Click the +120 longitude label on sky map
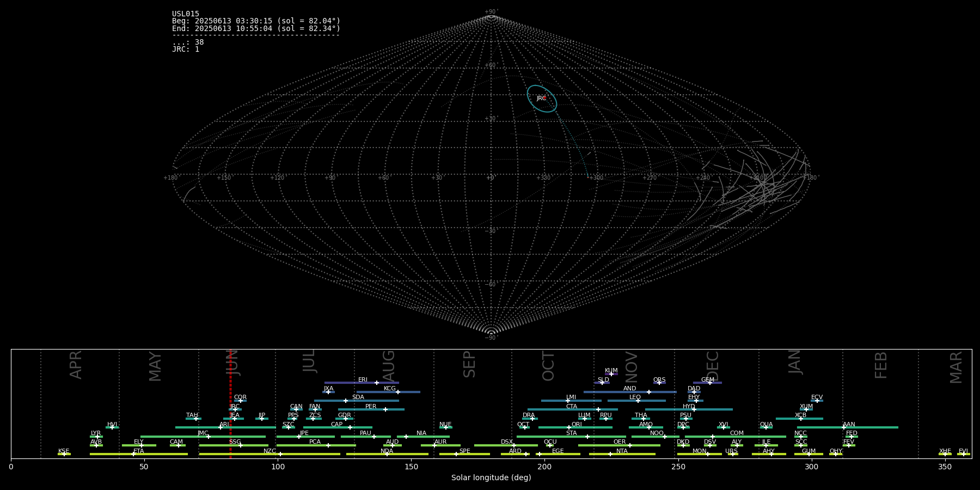Screen dimensions: 980x490 click(x=277, y=178)
